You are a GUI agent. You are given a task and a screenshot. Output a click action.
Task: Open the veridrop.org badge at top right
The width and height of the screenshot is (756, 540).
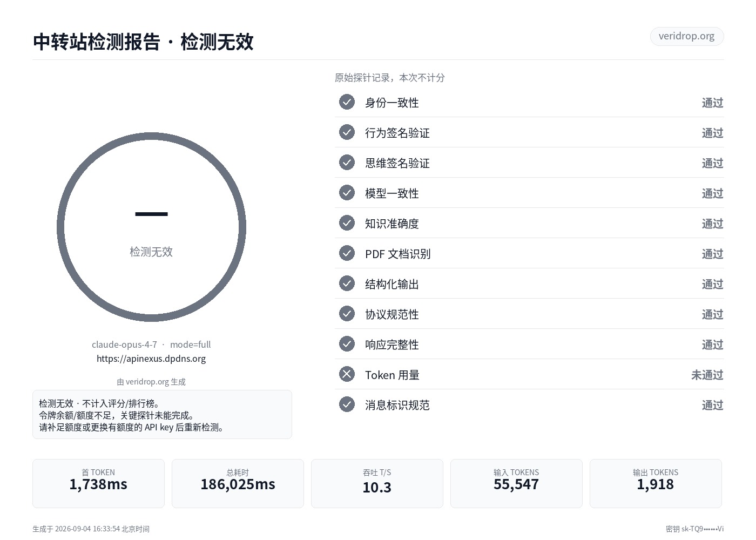[687, 36]
